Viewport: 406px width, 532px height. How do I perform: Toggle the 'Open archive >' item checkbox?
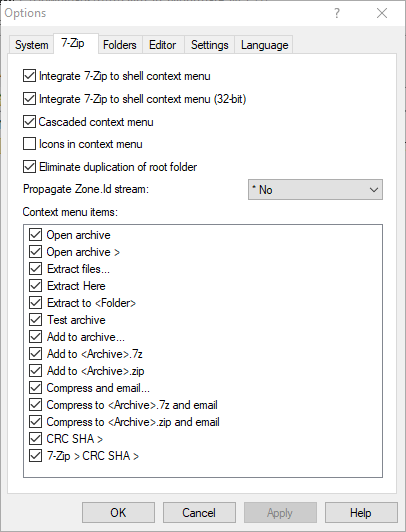(35, 252)
